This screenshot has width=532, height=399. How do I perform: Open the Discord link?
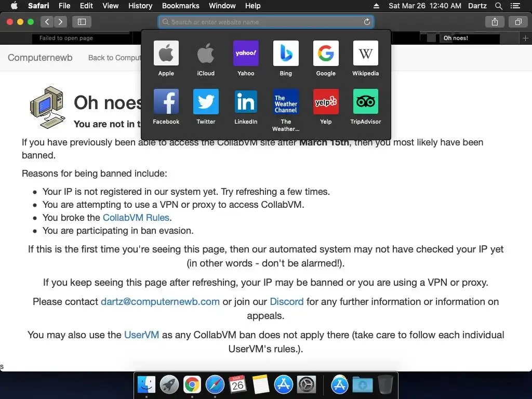point(287,302)
